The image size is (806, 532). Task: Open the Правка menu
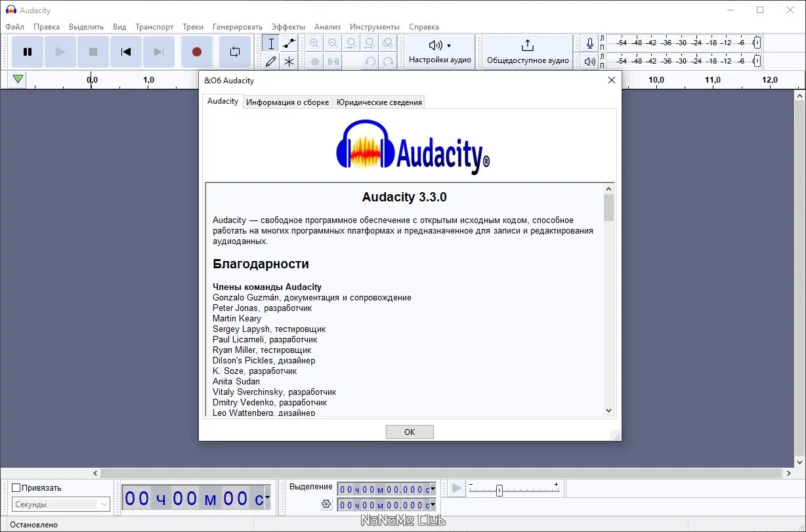(x=47, y=27)
